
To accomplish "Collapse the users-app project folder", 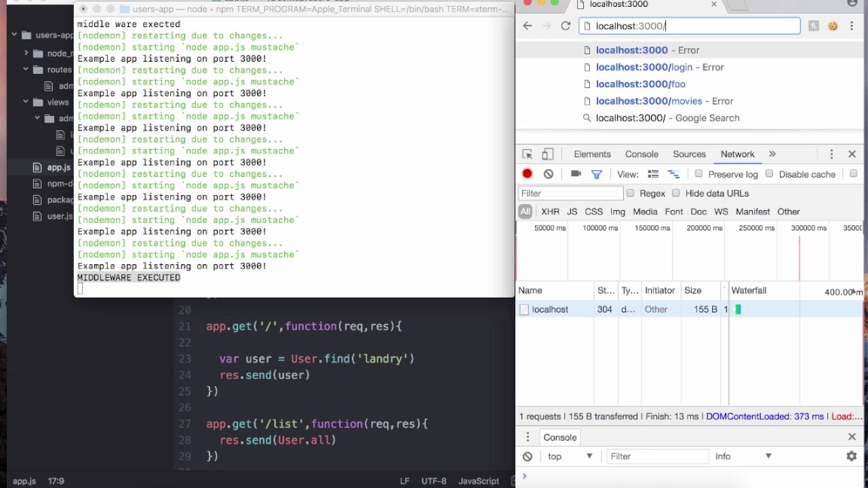I will coord(14,35).
